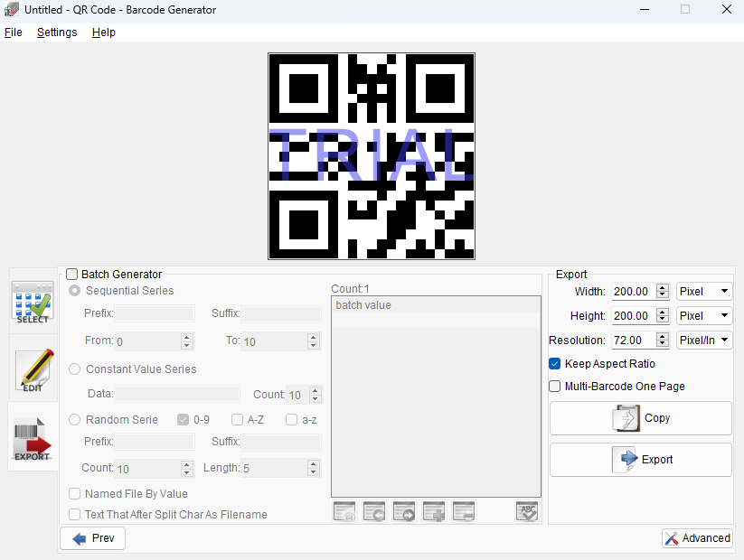Open the Width unit Pixel dropdown
Viewport: 744px width, 560px height.
coord(704,292)
